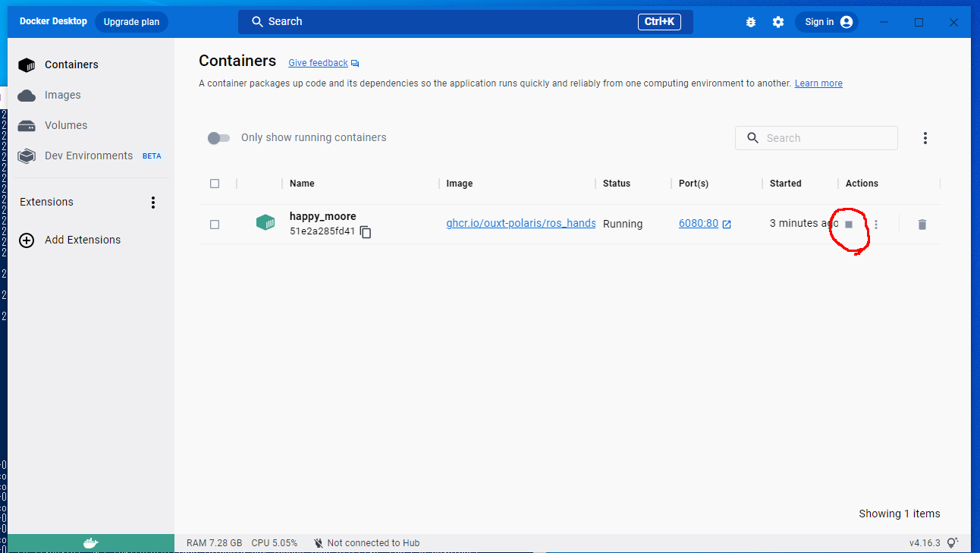Click the BETA badge

(x=152, y=156)
